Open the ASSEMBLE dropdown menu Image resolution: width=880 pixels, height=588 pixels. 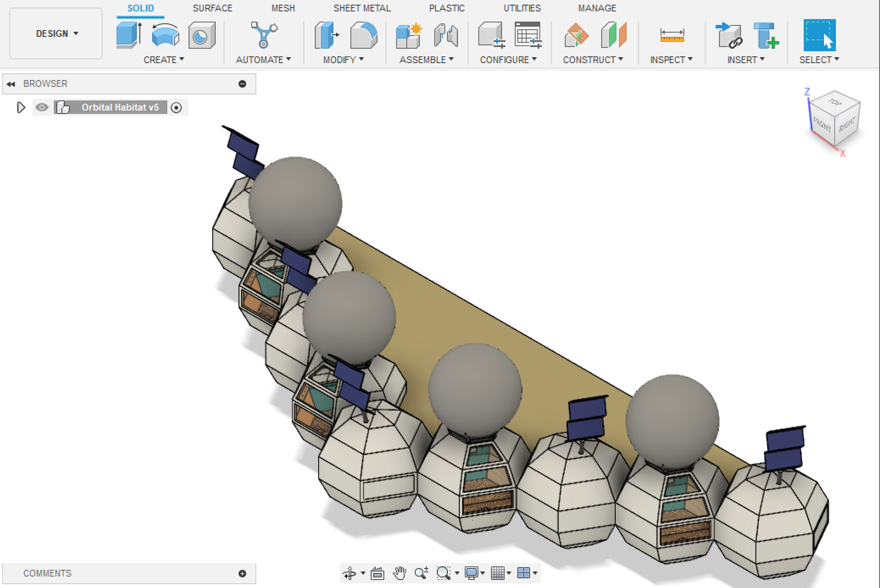427,60
